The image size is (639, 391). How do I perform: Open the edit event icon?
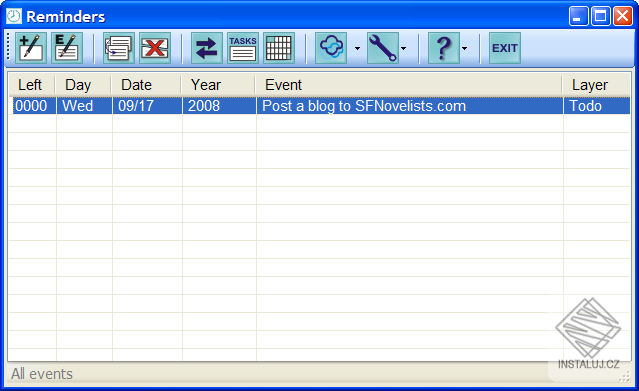click(x=67, y=48)
